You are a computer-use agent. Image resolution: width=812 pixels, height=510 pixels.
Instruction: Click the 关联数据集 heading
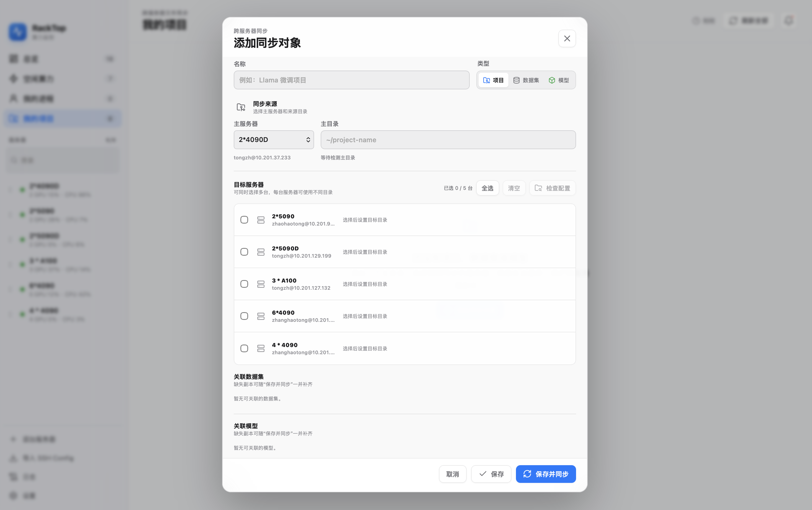pyautogui.click(x=248, y=377)
